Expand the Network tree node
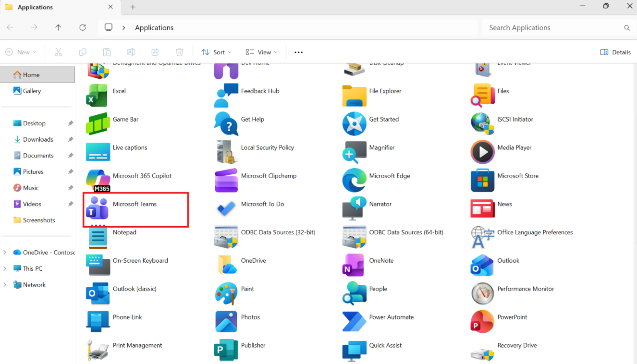637x364 pixels. coord(5,284)
